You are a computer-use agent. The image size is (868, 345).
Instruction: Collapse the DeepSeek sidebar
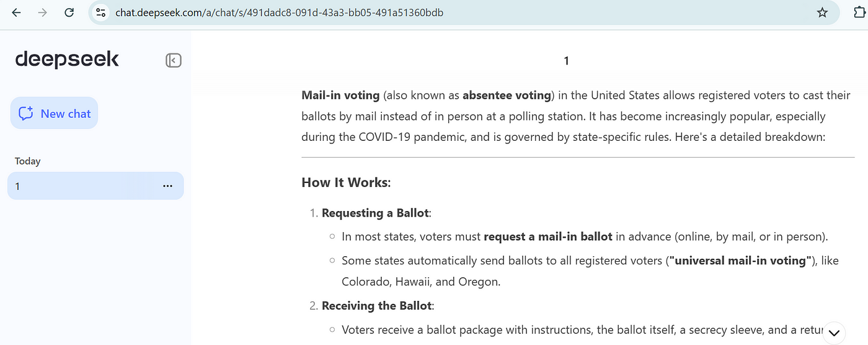[x=174, y=60]
